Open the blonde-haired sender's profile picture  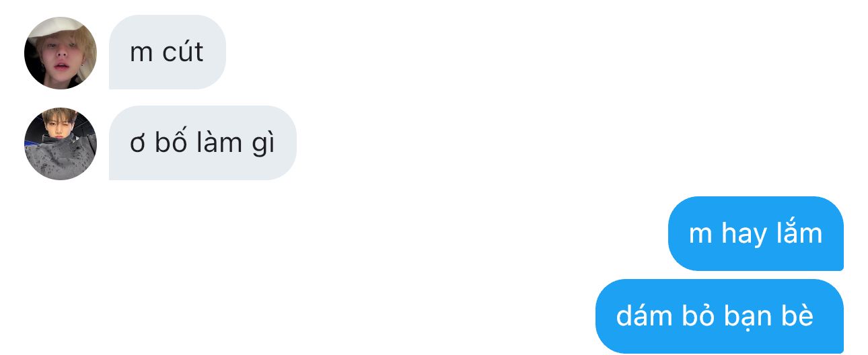tap(61, 53)
